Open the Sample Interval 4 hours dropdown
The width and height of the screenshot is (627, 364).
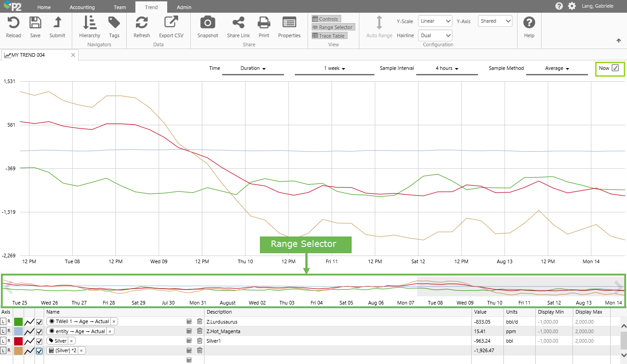pos(447,69)
